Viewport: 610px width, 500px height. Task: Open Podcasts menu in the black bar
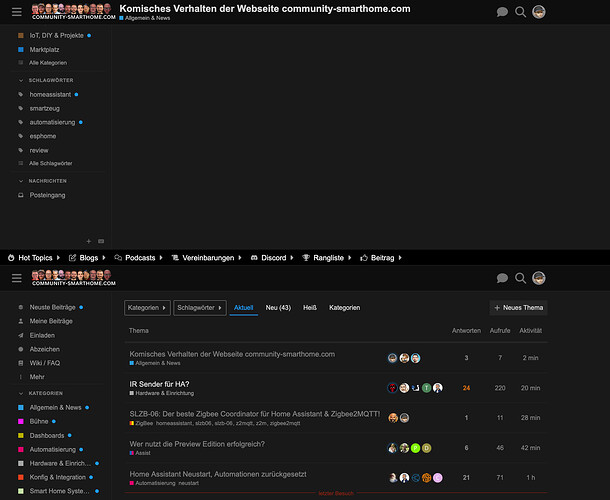[x=138, y=258]
